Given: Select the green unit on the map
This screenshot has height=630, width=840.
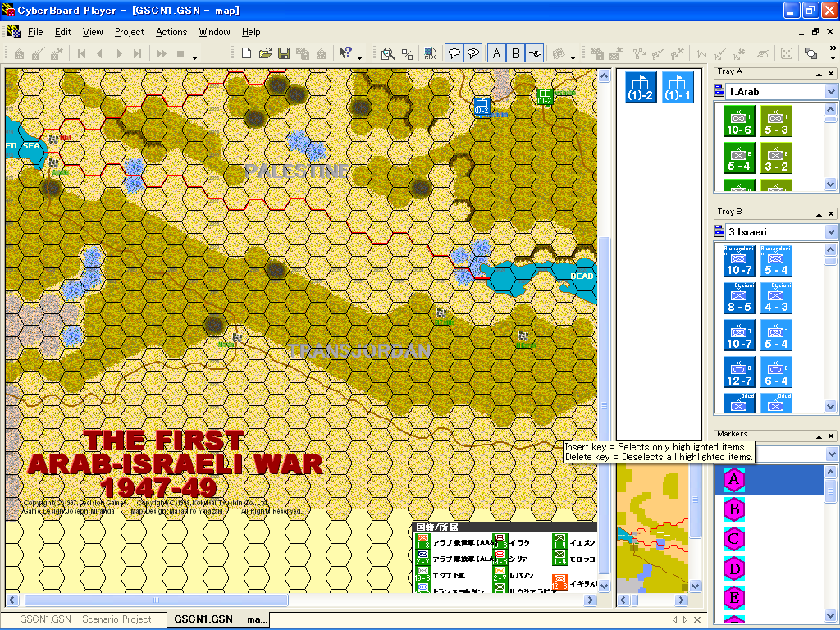Looking at the screenshot, I should (545, 97).
